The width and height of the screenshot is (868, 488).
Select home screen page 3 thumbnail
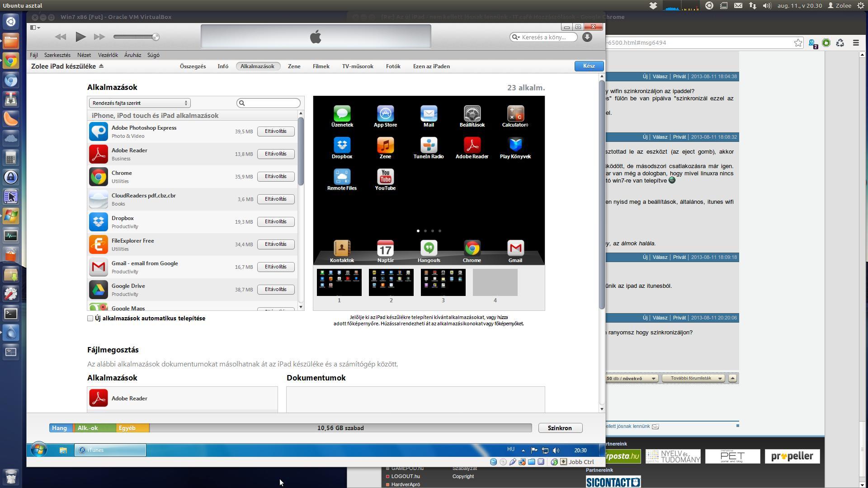point(443,282)
